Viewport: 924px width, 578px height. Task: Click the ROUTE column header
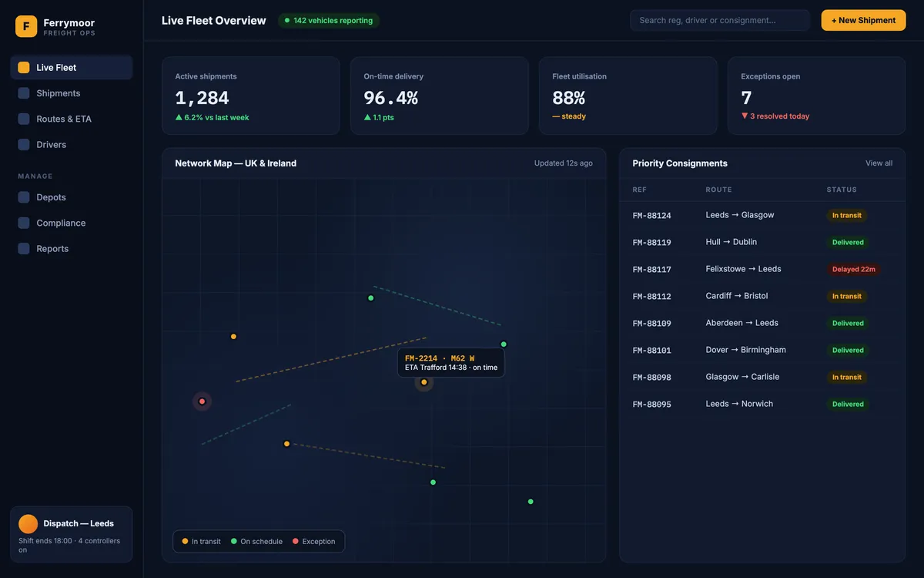[x=719, y=190]
